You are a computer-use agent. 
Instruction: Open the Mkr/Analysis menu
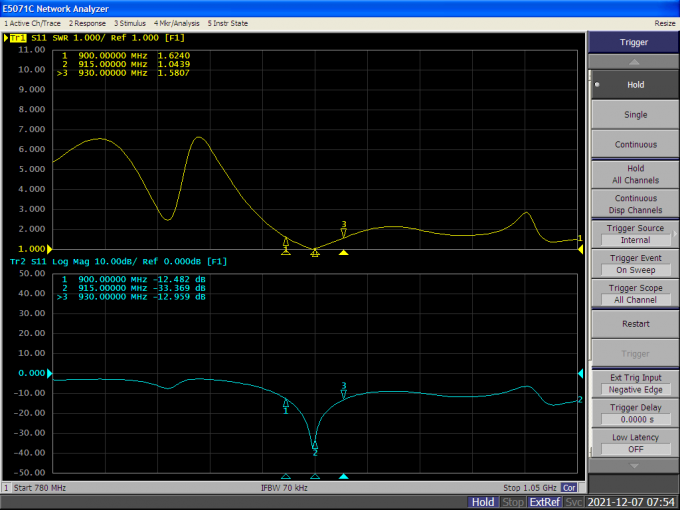click(177, 22)
